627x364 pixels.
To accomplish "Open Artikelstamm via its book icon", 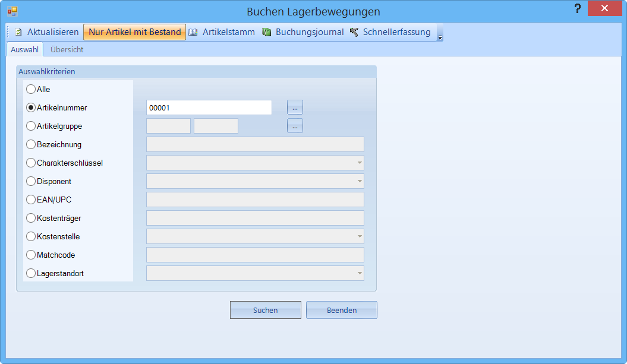I will (193, 32).
